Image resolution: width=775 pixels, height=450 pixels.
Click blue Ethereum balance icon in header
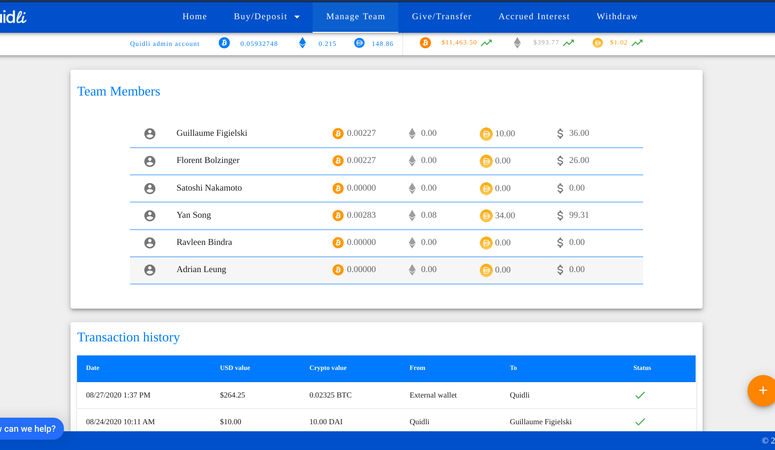302,43
